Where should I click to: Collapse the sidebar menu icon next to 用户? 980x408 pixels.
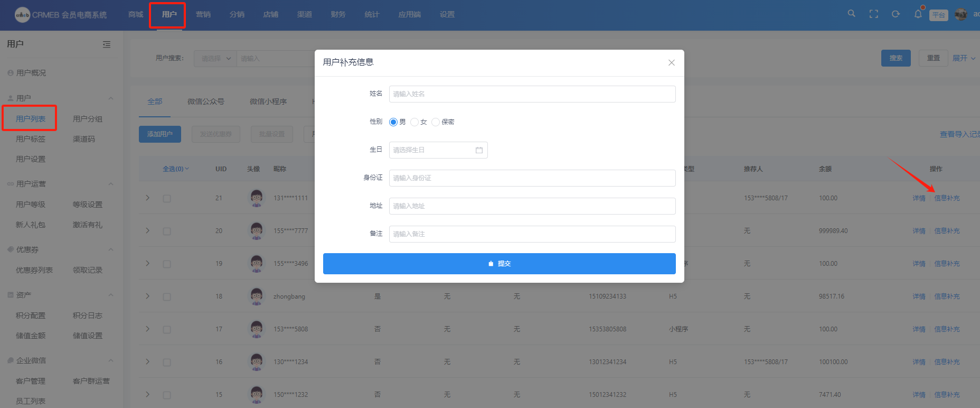(107, 44)
